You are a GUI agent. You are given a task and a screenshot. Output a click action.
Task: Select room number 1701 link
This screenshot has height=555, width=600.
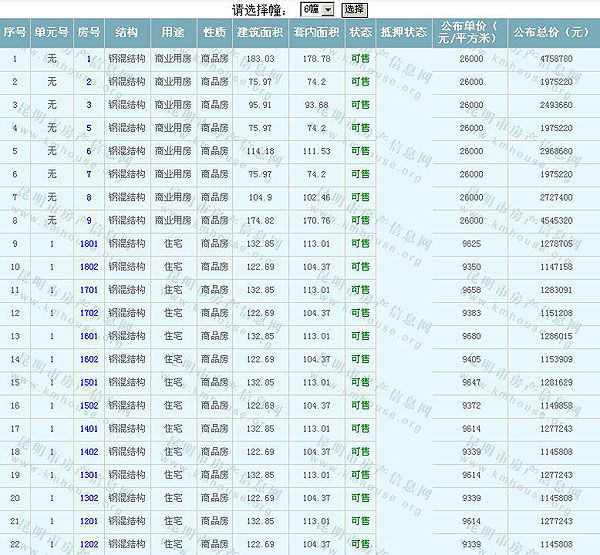click(89, 290)
